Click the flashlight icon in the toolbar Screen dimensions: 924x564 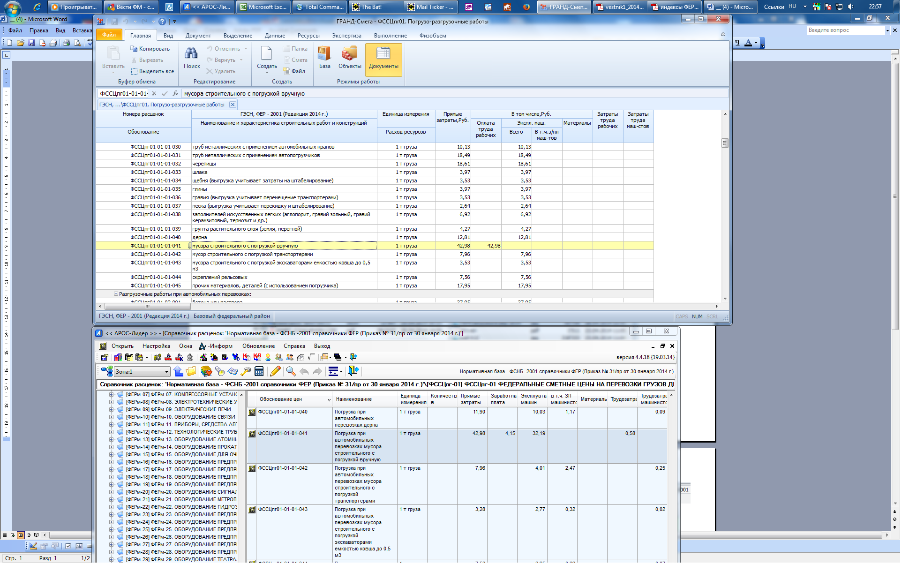pyautogui.click(x=220, y=372)
